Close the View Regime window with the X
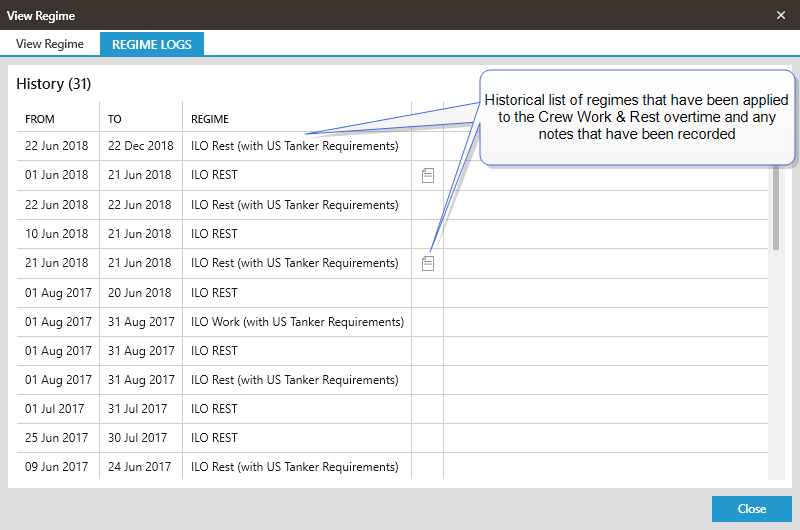The width and height of the screenshot is (800, 530). click(781, 15)
